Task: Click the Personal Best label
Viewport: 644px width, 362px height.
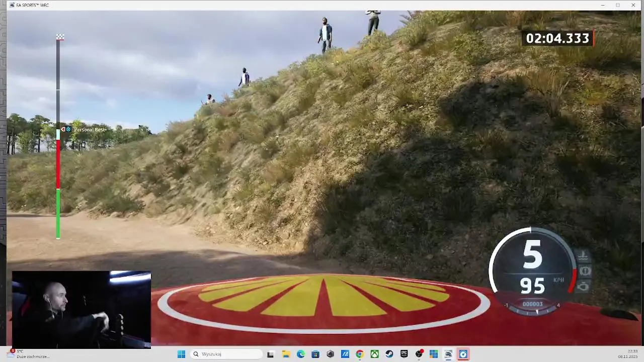Action: (90, 130)
